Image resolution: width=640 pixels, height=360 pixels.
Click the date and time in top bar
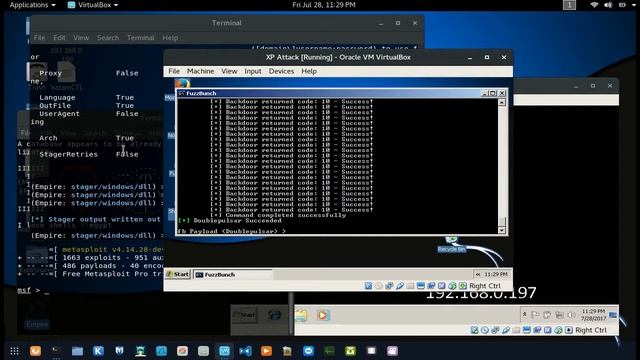(324, 5)
